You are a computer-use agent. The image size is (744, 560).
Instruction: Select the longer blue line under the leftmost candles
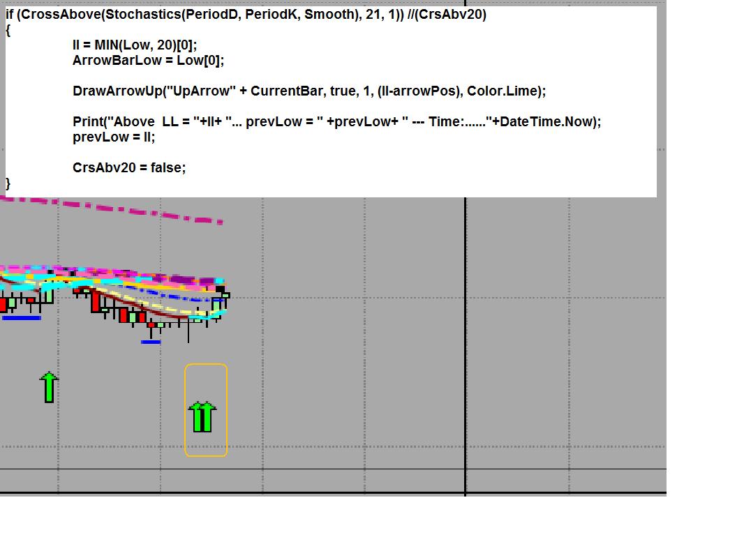22,318
